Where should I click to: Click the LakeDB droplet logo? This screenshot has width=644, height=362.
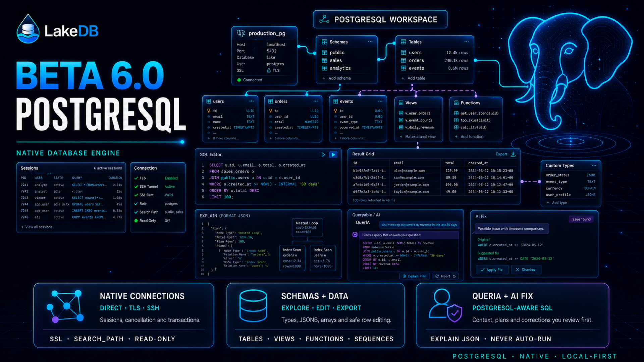28,29
